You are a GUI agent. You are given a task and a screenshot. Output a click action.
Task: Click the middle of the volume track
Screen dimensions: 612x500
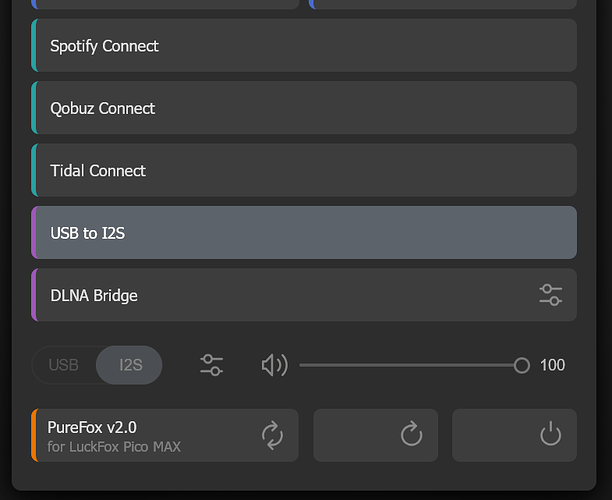pos(410,365)
